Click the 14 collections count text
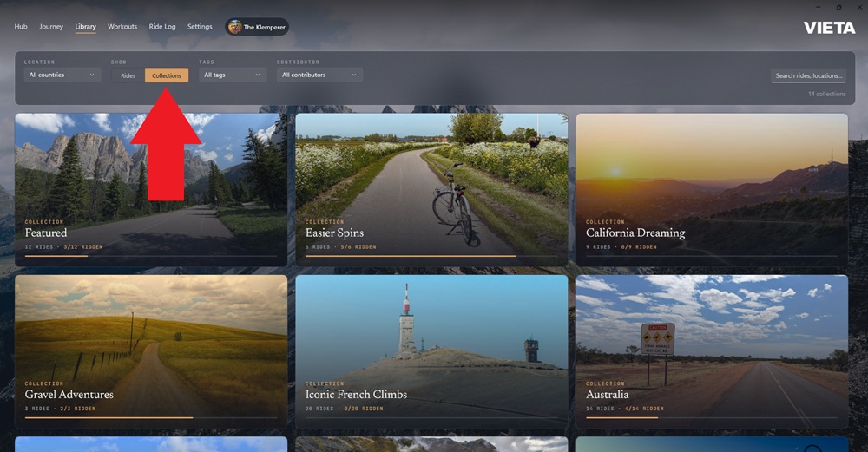 click(x=826, y=94)
